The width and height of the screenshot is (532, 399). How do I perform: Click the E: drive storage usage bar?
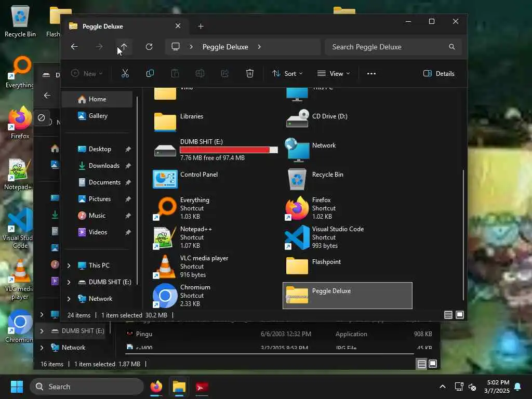pyautogui.click(x=229, y=150)
